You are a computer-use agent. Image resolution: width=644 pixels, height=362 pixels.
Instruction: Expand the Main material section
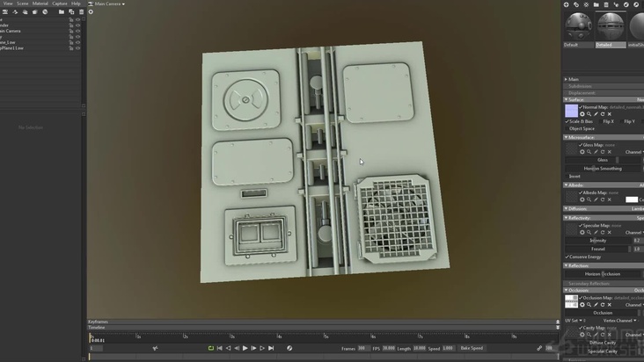(x=566, y=79)
